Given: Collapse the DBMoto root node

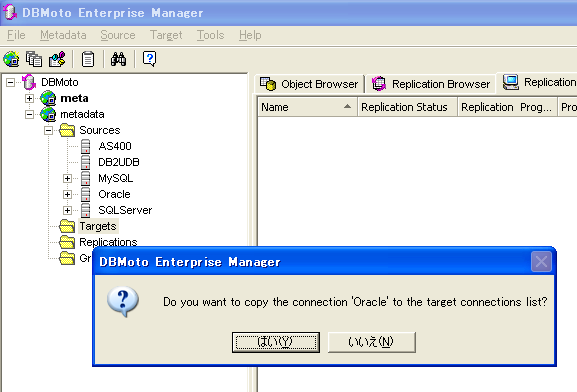Looking at the screenshot, I should click(x=11, y=82).
